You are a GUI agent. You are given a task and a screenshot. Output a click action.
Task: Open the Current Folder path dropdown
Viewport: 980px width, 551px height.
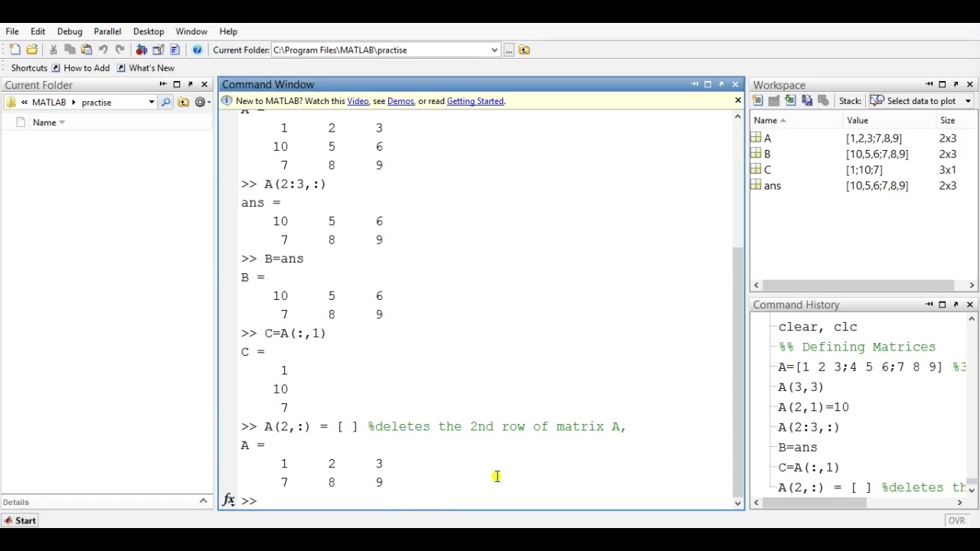click(x=494, y=50)
